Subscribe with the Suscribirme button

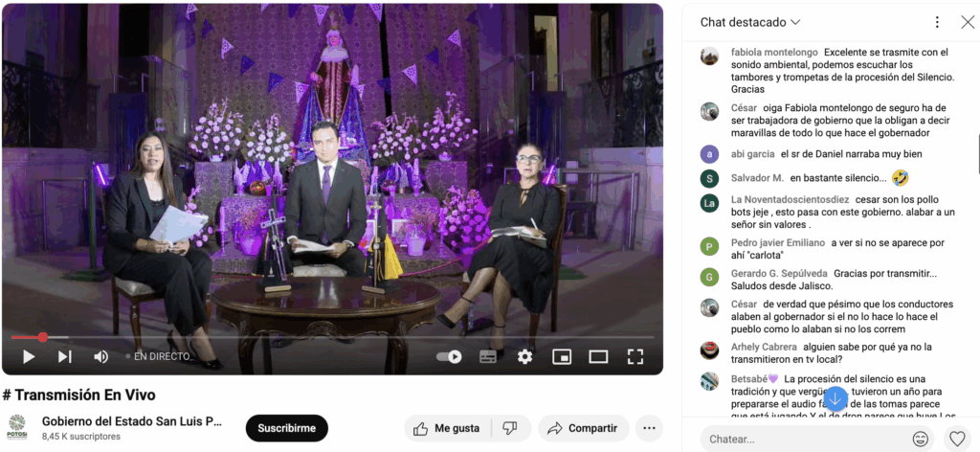(287, 428)
